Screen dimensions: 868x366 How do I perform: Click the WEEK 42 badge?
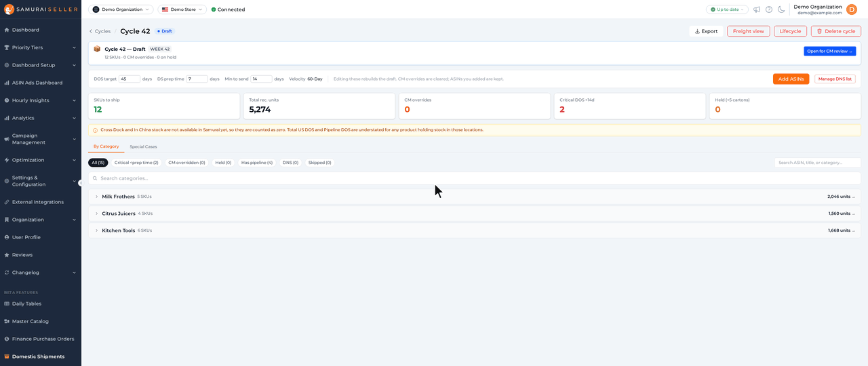[x=160, y=49]
